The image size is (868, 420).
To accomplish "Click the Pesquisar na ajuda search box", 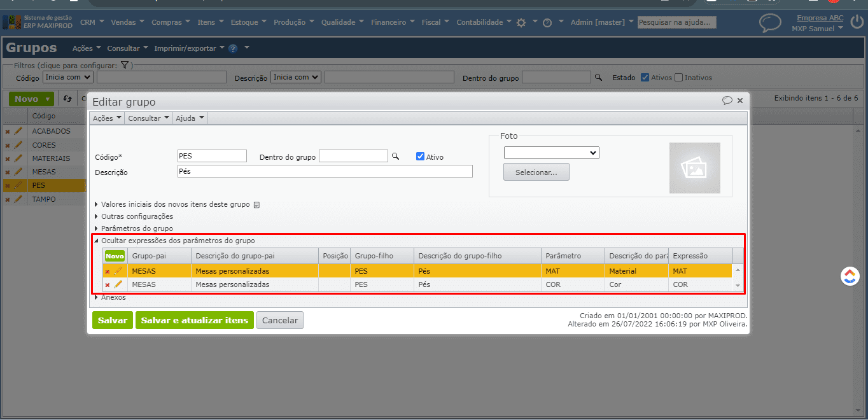I will [676, 22].
